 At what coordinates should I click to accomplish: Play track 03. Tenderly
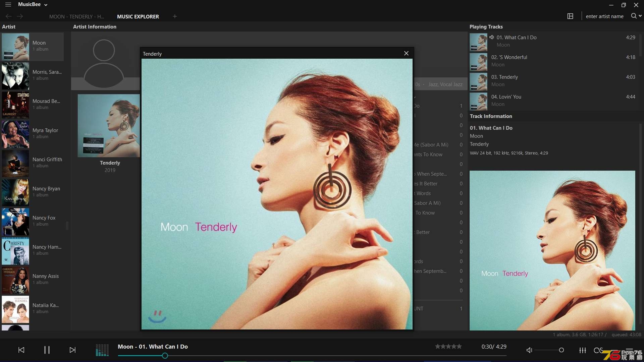tap(553, 81)
